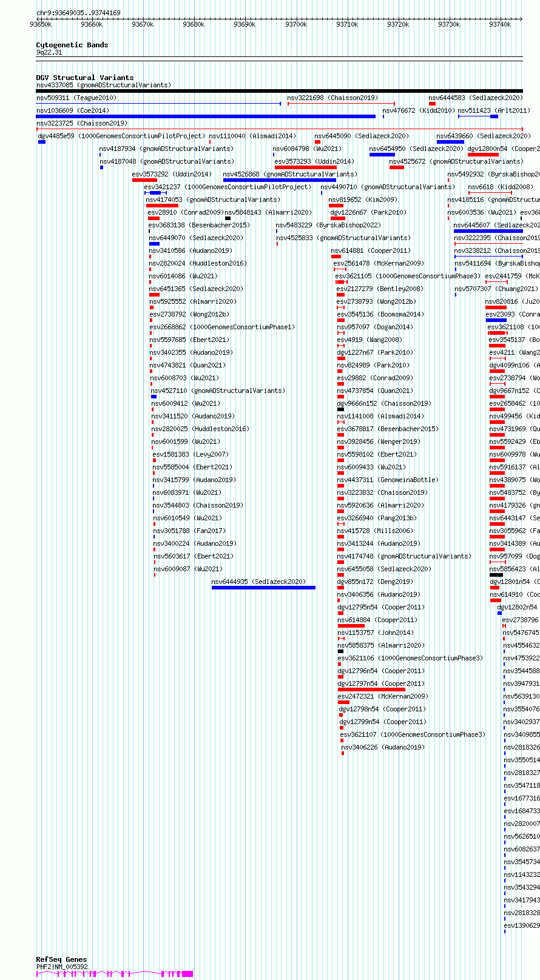Screen dimensions: 540x980
Task: Open variant esv3573293 (Uddin2014)
Action: coord(314,161)
